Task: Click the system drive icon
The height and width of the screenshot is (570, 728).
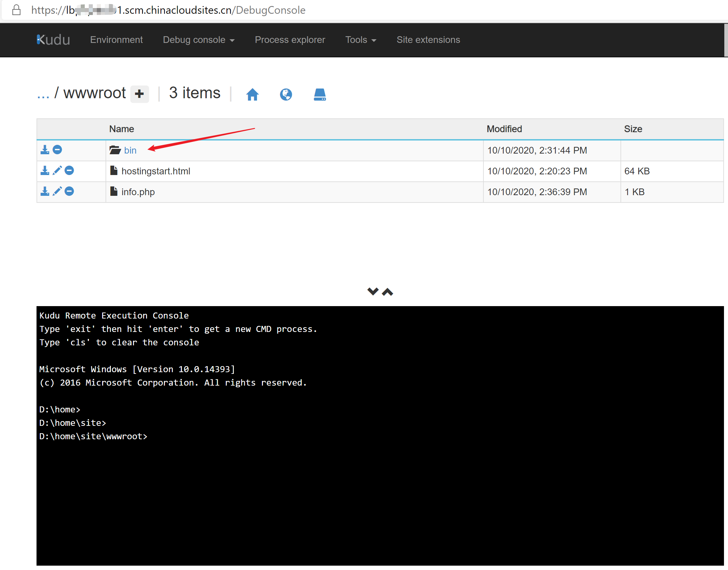Action: (320, 95)
